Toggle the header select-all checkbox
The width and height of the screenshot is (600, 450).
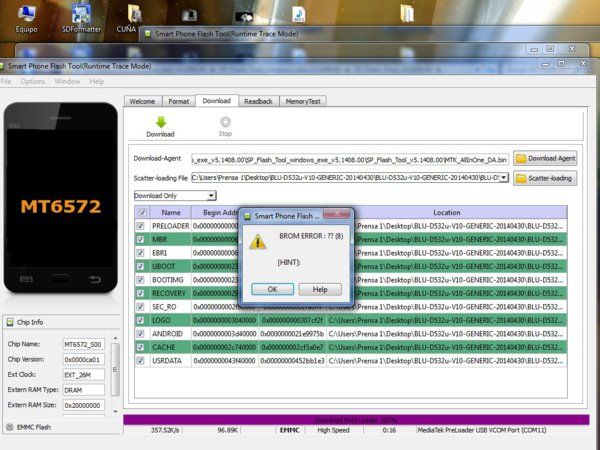click(143, 212)
